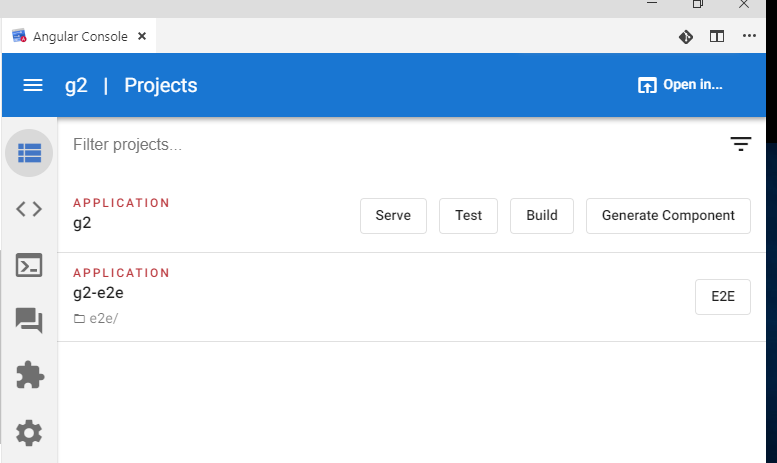The width and height of the screenshot is (777, 463).
Task: Click the Projects title in header
Action: [x=161, y=85]
